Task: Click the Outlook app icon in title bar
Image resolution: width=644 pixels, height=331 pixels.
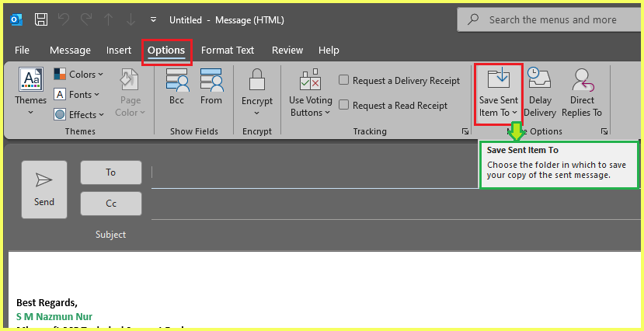Action: (x=16, y=19)
